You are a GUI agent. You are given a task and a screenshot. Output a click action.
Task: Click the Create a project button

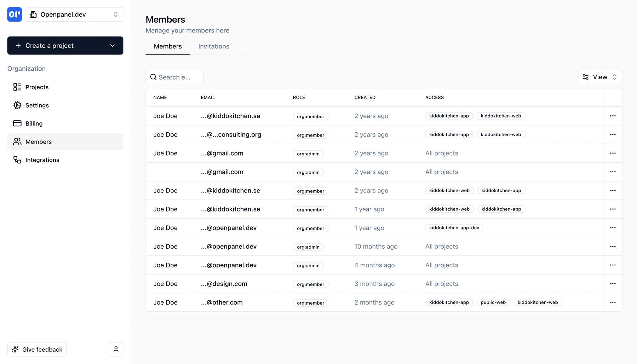tap(49, 45)
